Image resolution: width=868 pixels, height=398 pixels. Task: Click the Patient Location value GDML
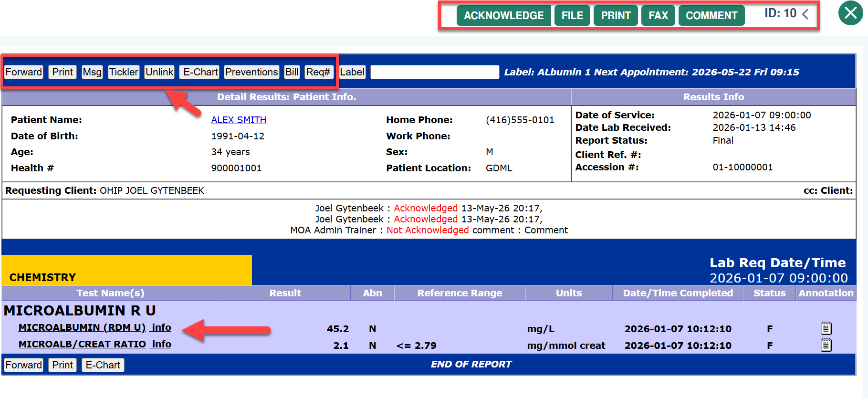(499, 168)
